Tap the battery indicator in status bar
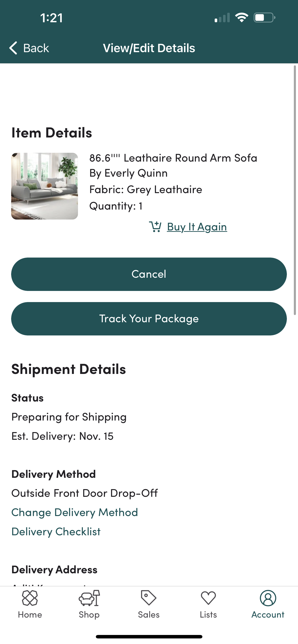Screen dimensions: 298x644 [x=264, y=18]
